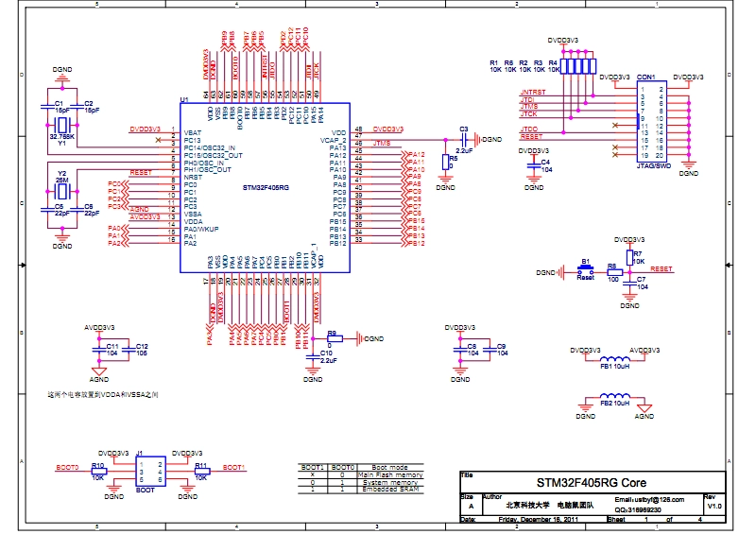The image size is (756, 534).
Task: Click resistor R5 below VCAP_2 line
Action: 446,162
